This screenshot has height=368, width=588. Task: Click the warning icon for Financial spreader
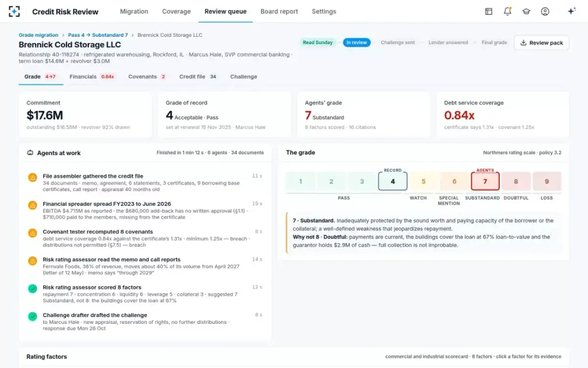[32, 205]
